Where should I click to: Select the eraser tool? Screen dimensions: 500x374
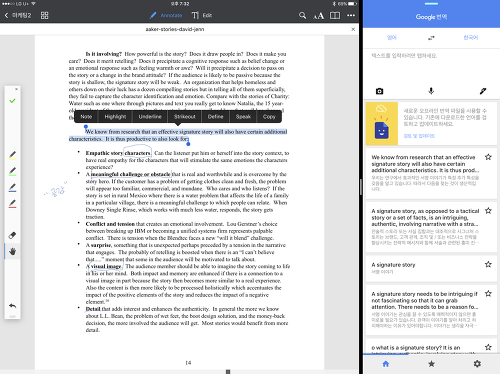12,235
